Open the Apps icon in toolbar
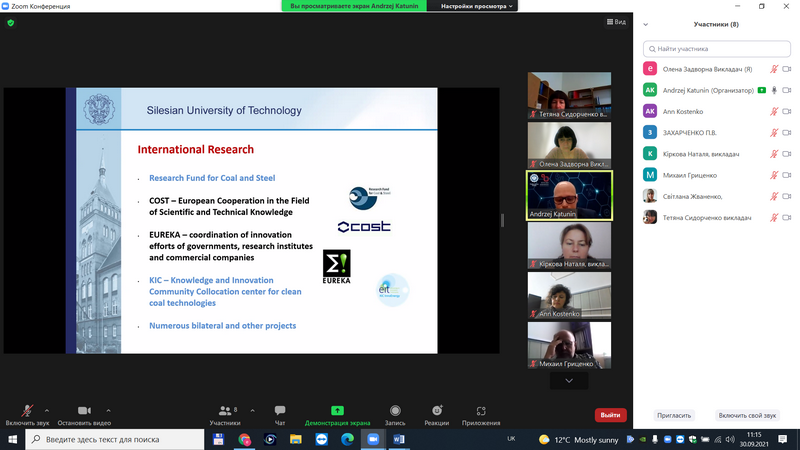This screenshot has width=800, height=450. (481, 412)
